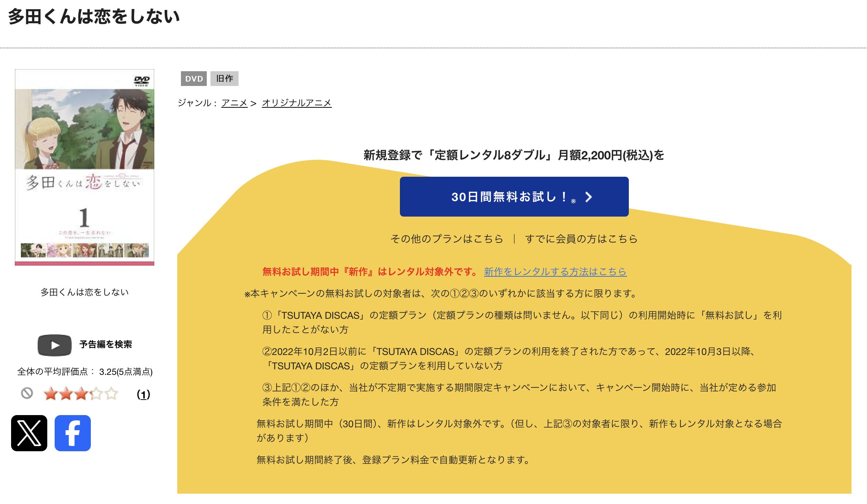Start the 30日間無料お試し trial

(x=514, y=197)
